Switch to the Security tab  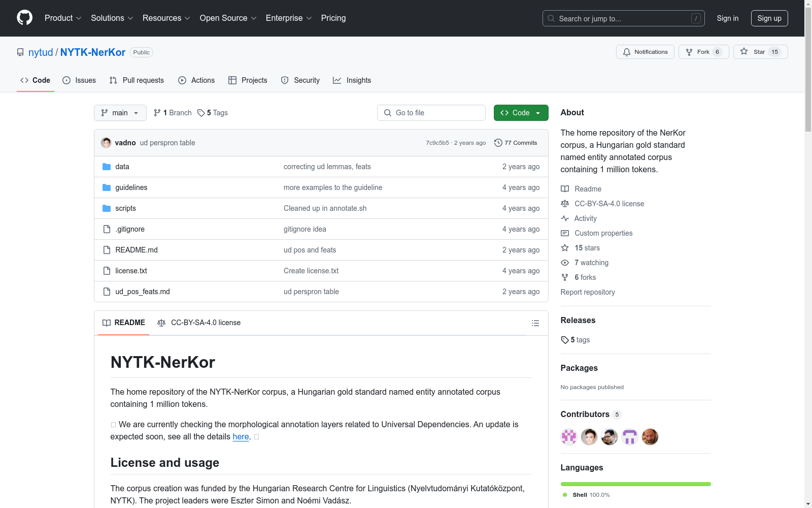tap(300, 80)
